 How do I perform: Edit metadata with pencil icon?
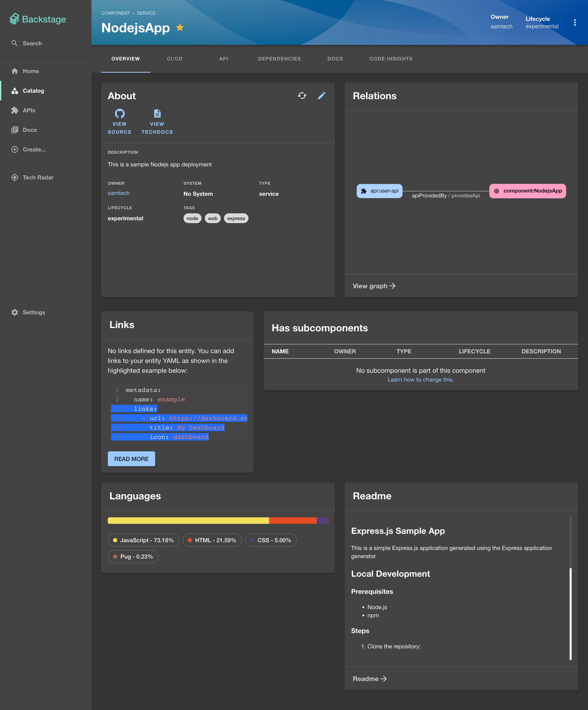click(322, 96)
